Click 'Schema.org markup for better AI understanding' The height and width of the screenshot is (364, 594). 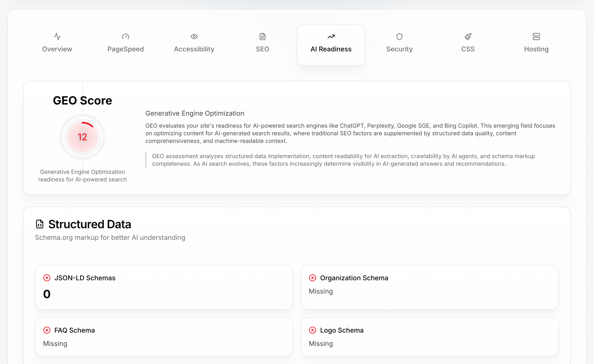click(x=110, y=238)
